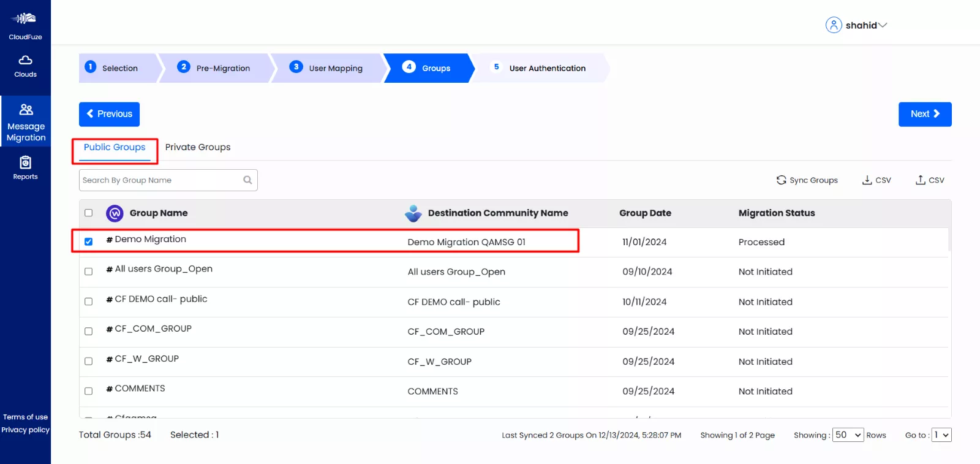This screenshot has height=464, width=980.
Task: Click the Total Groups :54 text
Action: pos(115,435)
